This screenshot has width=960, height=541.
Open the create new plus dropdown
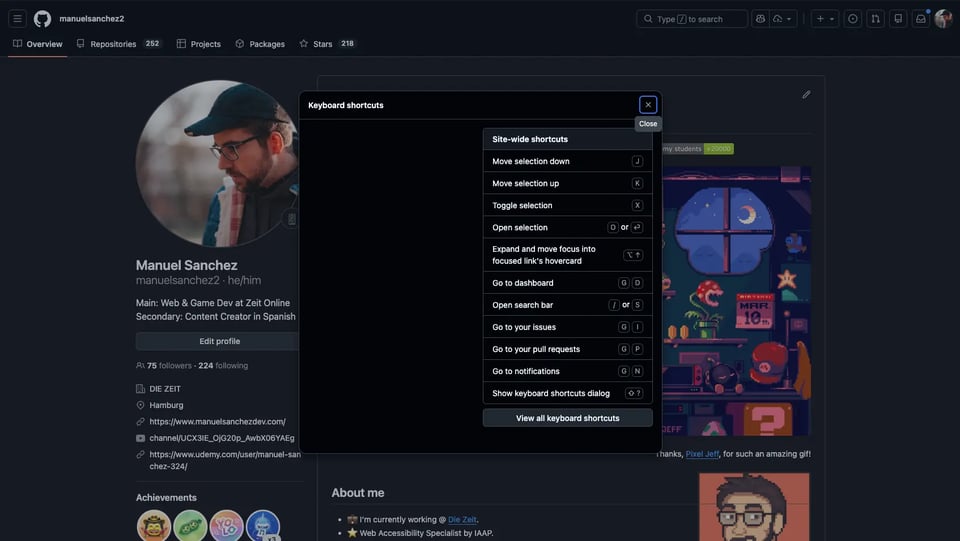click(825, 19)
